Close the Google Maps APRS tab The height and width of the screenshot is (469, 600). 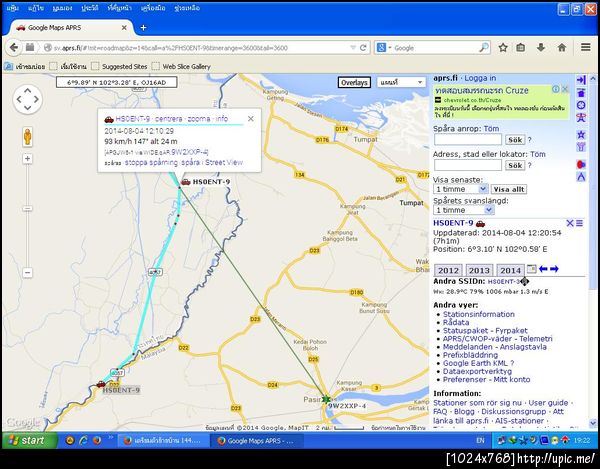click(x=124, y=28)
